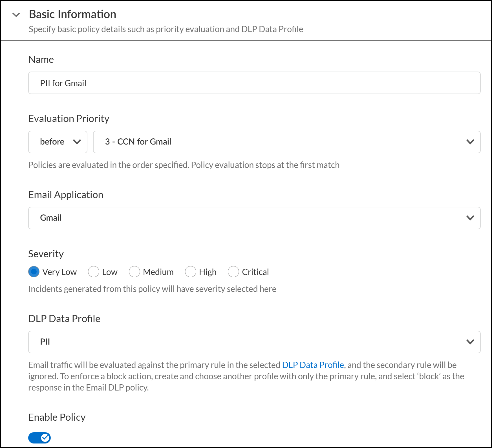Open the before/after priority dropdown
The width and height of the screenshot is (492, 448).
[58, 142]
